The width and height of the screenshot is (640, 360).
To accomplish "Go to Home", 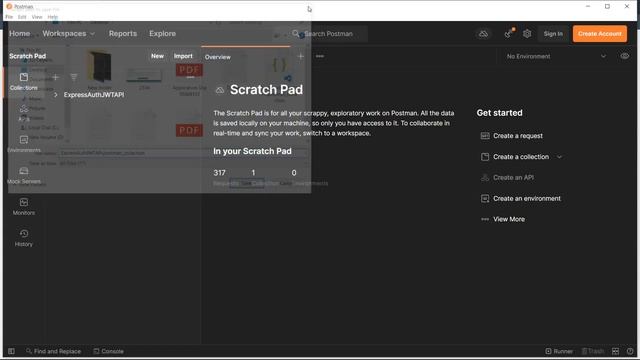I will [20, 33].
